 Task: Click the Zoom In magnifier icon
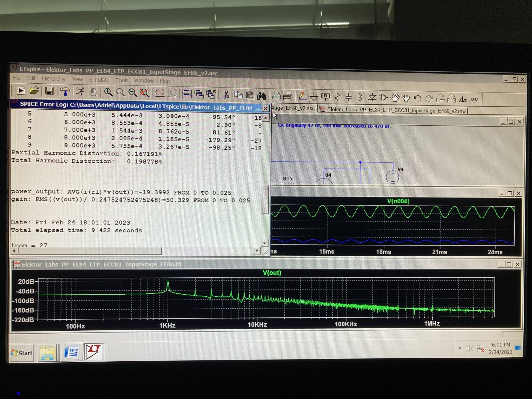pyautogui.click(x=108, y=92)
